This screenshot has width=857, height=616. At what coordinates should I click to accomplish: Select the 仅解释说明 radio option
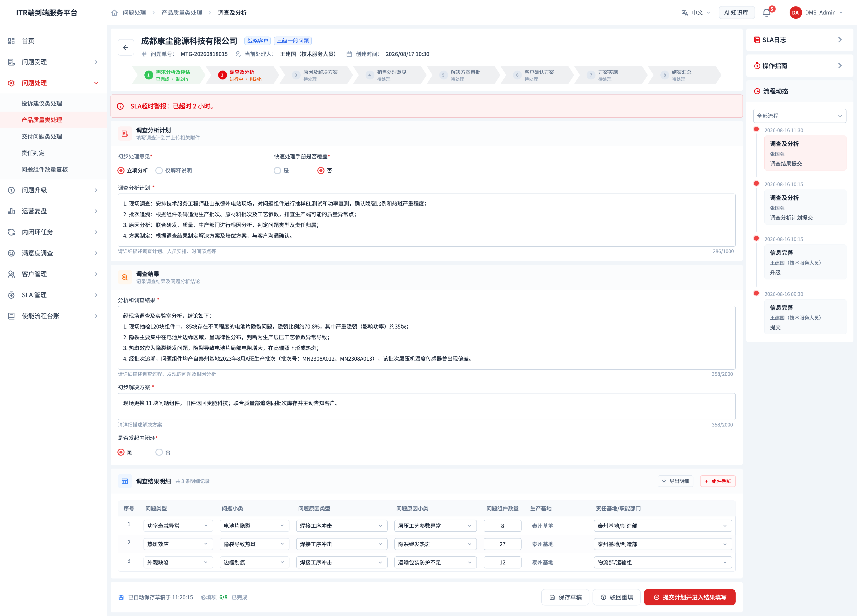tap(159, 171)
